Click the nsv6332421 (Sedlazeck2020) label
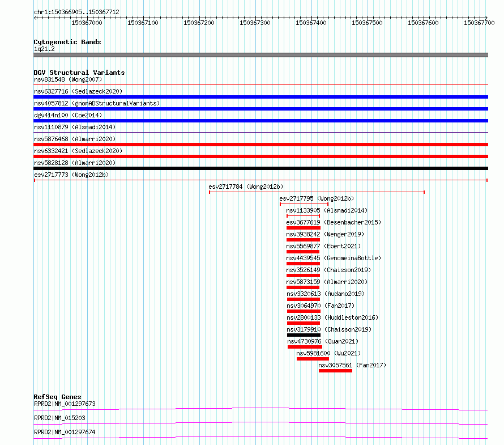Screen dimensions: 504x445 pos(78,151)
